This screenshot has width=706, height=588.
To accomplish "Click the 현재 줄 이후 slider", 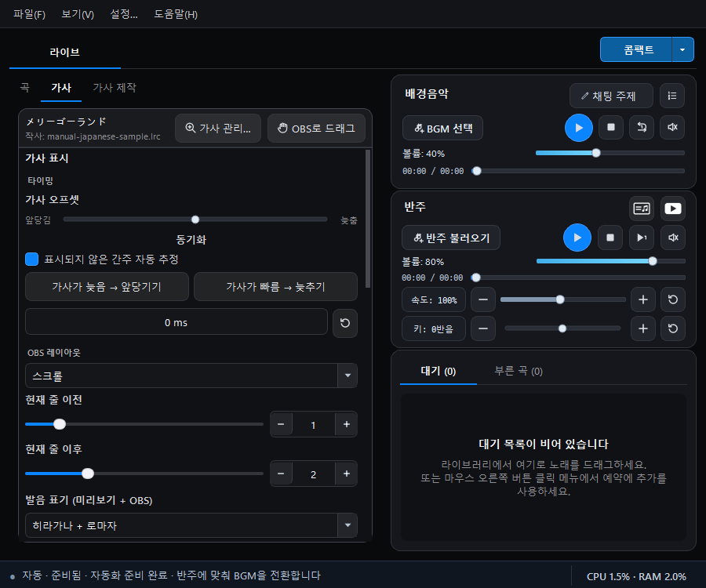I will 144,474.
